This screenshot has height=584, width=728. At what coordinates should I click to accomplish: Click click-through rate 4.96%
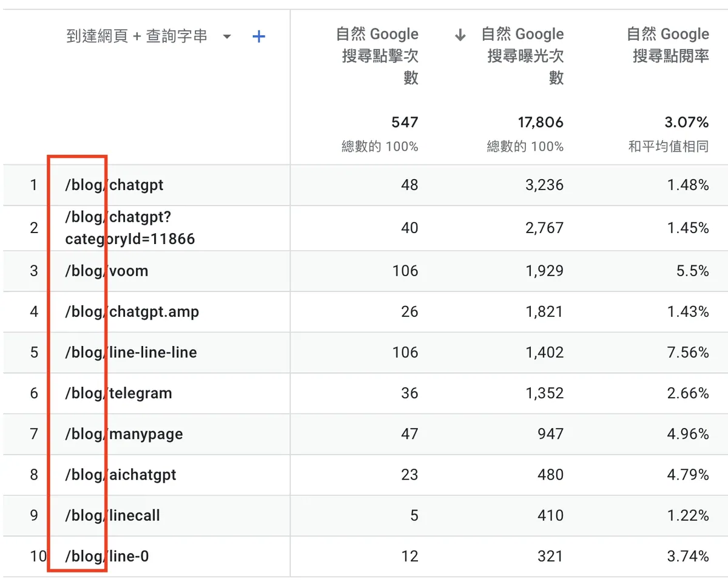[688, 434]
